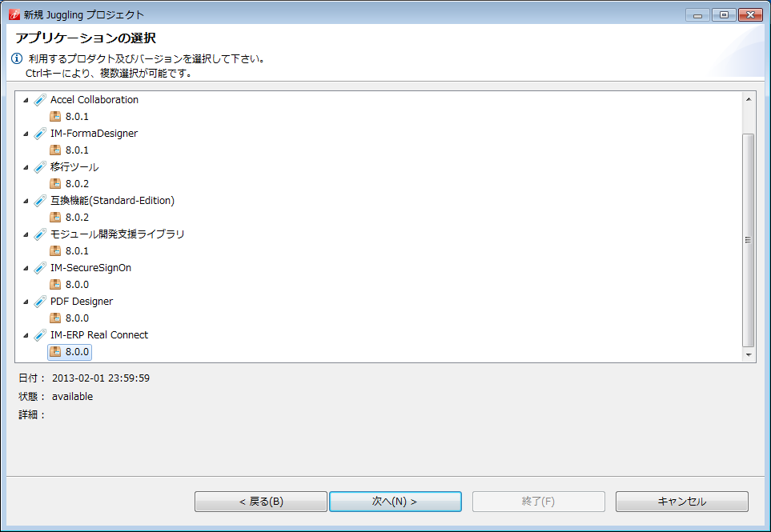Collapse the モジュール開発支援ライブラリ tree node

coord(26,235)
